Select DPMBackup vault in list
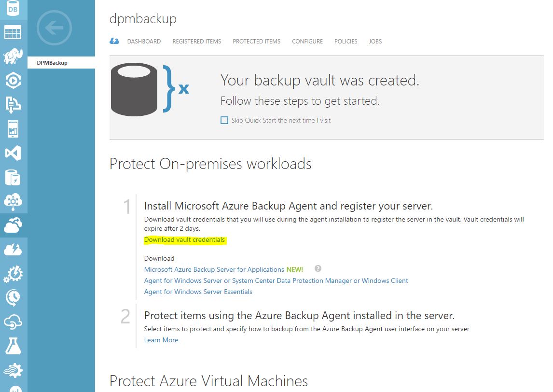 (x=61, y=63)
